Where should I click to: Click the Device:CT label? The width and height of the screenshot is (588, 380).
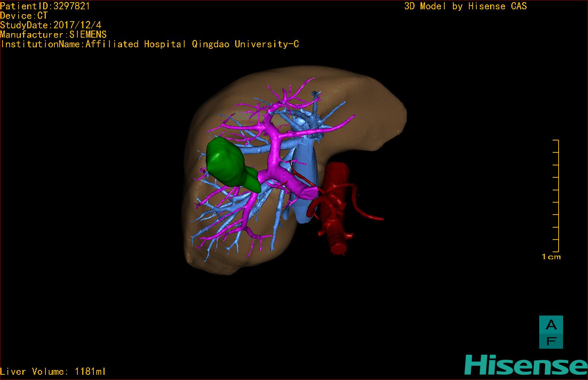24,16
